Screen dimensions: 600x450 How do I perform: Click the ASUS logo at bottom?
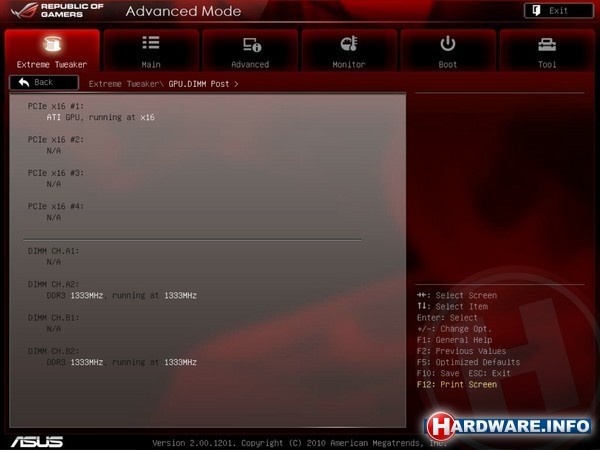[37, 442]
